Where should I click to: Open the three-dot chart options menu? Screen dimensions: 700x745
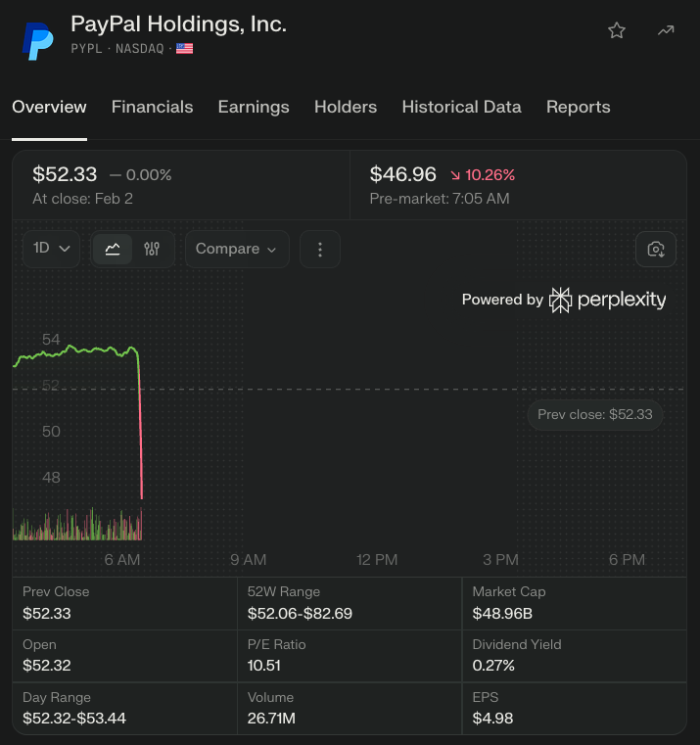[x=320, y=250]
